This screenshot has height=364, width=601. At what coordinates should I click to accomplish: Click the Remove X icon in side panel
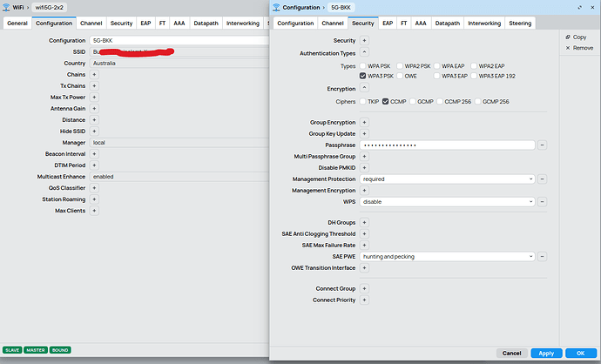click(x=568, y=48)
